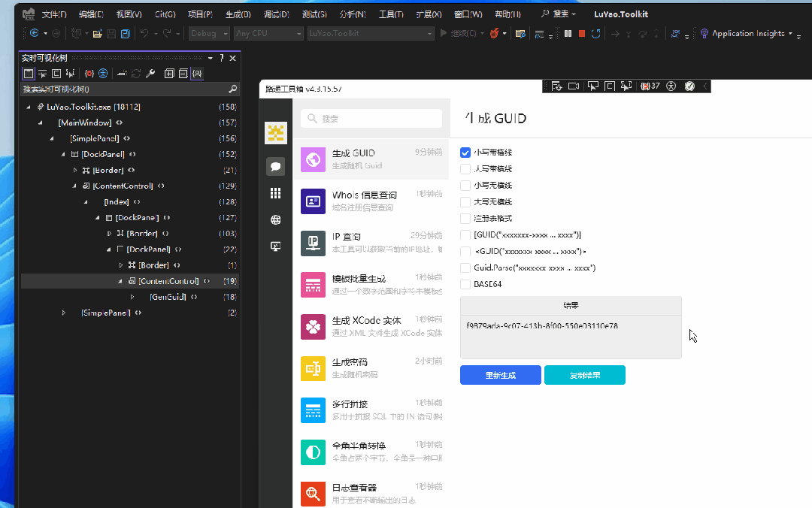
Task: Click the 生成 GUID purple tool icon
Action: tap(313, 159)
